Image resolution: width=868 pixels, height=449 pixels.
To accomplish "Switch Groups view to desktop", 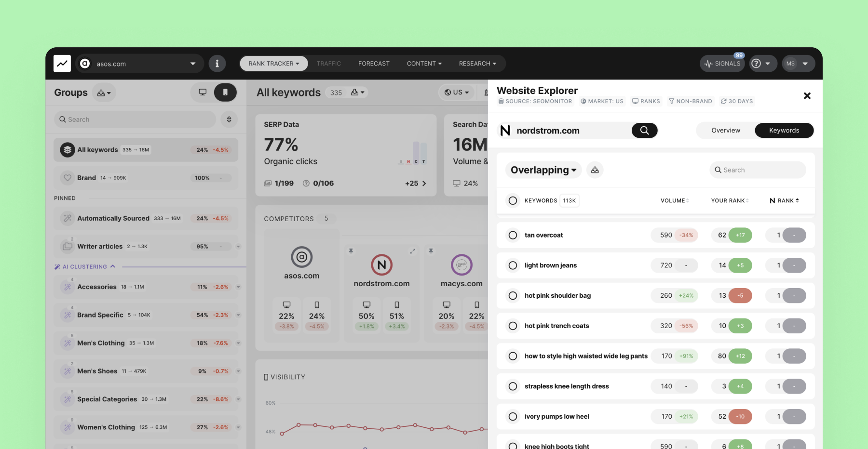I will click(x=203, y=92).
